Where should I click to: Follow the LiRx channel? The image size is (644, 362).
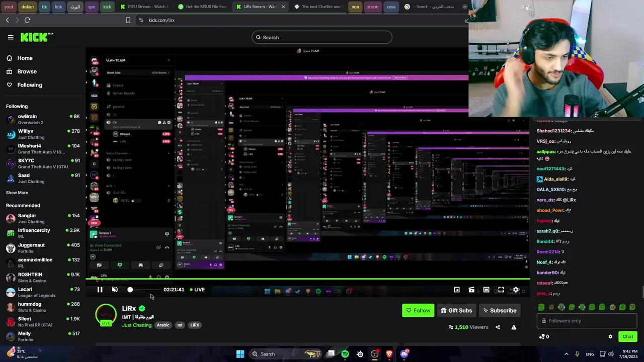(418, 311)
